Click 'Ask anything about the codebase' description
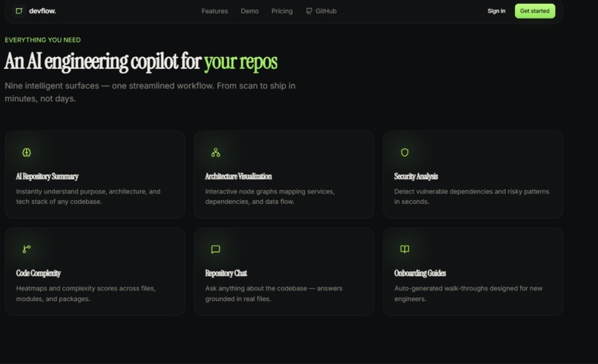The height and width of the screenshot is (364, 598). coord(274,294)
